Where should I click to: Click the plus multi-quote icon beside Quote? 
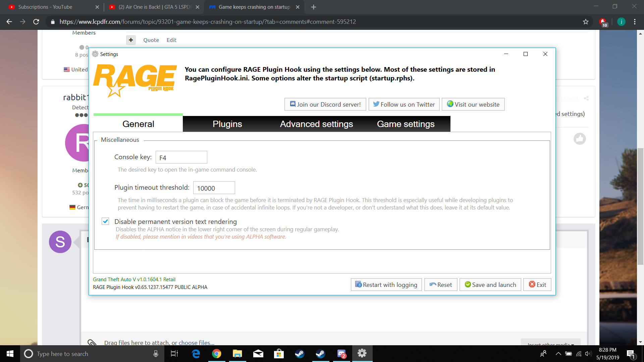point(131,40)
